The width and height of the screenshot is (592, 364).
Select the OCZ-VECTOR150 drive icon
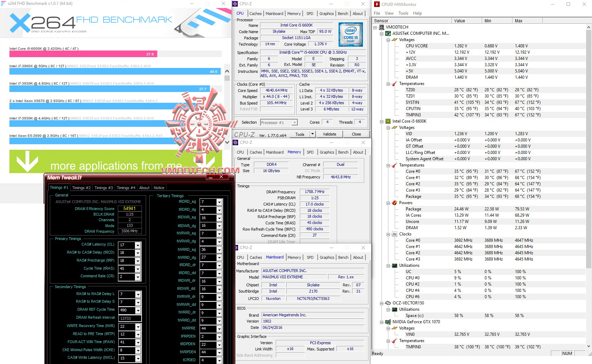(x=388, y=303)
